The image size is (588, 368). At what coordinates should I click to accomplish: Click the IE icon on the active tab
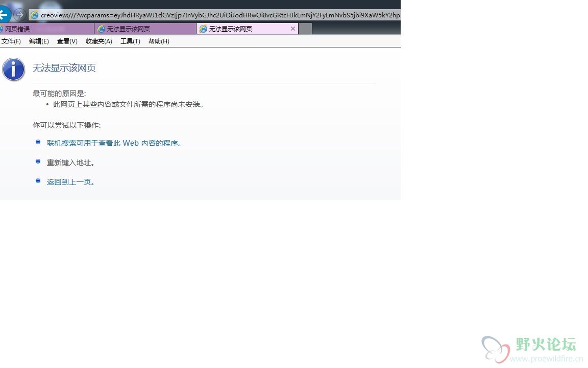click(x=203, y=29)
